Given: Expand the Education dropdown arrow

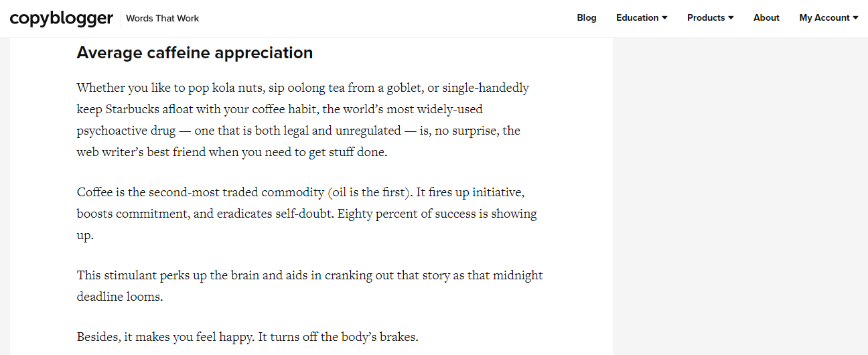Looking at the screenshot, I should click(x=664, y=18).
